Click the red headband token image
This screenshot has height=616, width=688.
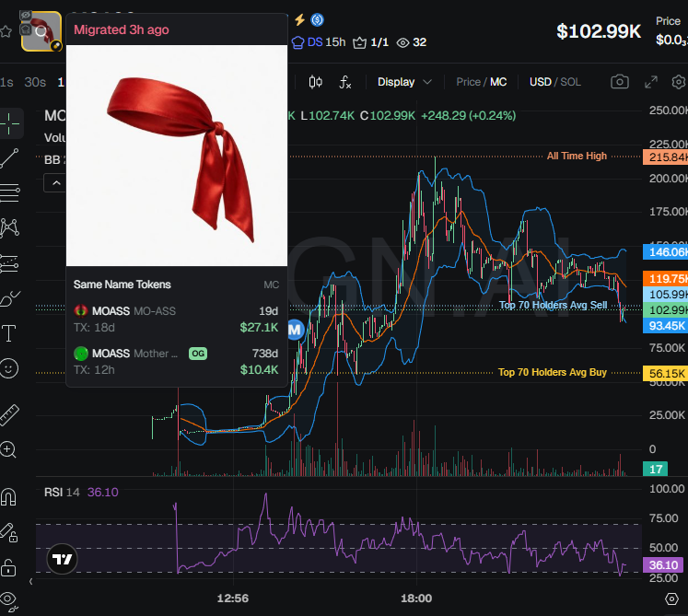click(x=177, y=156)
